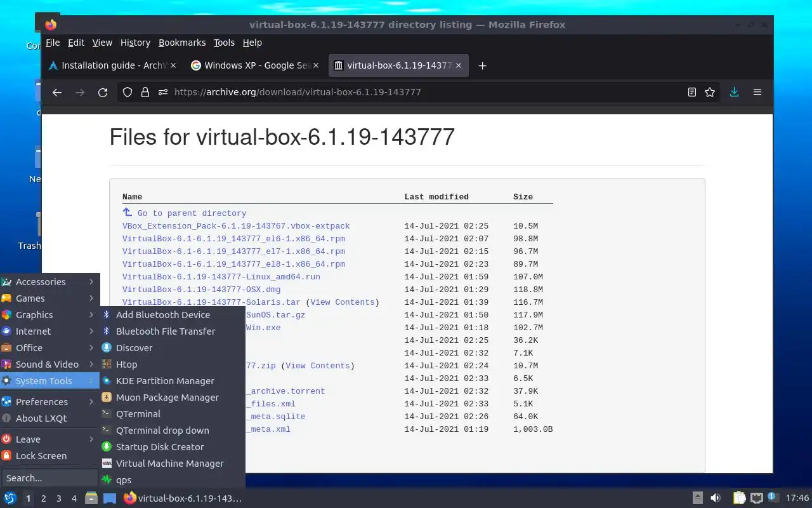The image size is (812, 508).
Task: Download the el6-1.x86_64.rpm file
Action: pos(233,239)
